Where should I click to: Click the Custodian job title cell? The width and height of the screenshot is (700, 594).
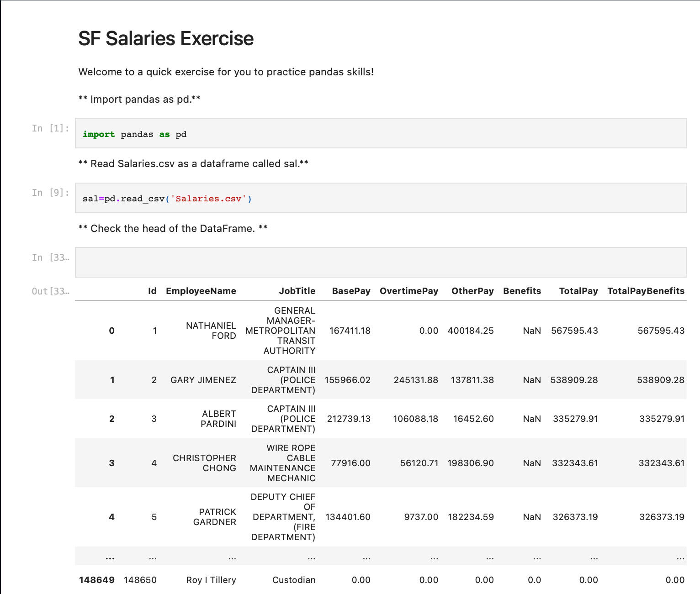pyautogui.click(x=293, y=580)
